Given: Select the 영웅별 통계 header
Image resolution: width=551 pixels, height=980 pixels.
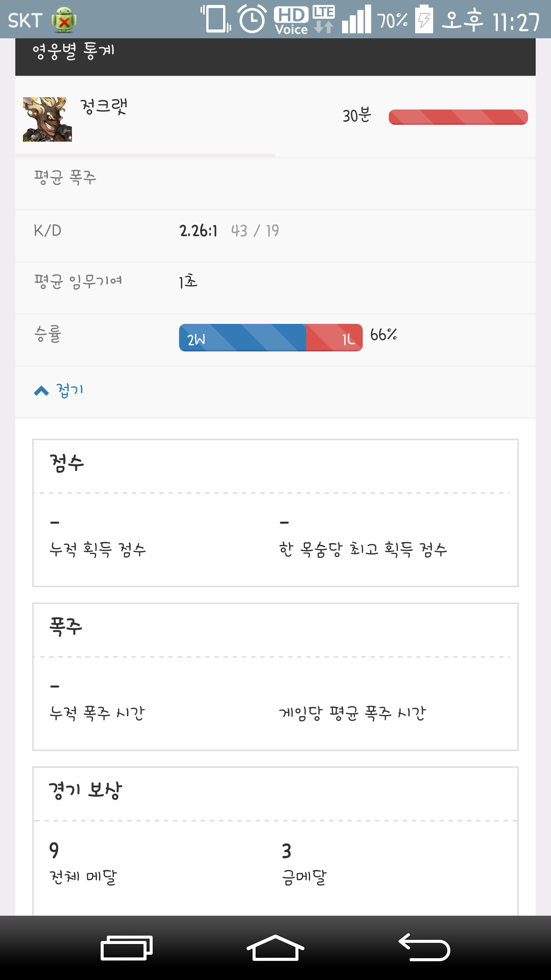Looking at the screenshot, I should [x=73, y=51].
